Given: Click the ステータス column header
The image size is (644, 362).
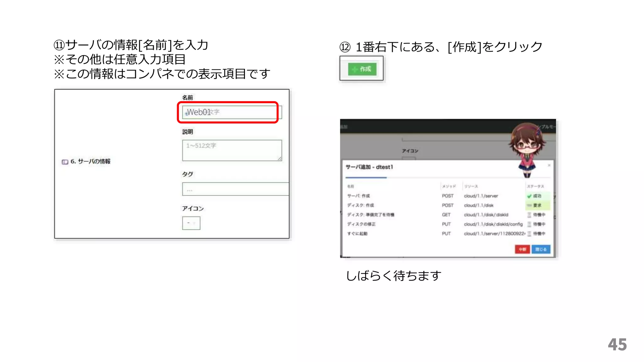Looking at the screenshot, I should (536, 186).
